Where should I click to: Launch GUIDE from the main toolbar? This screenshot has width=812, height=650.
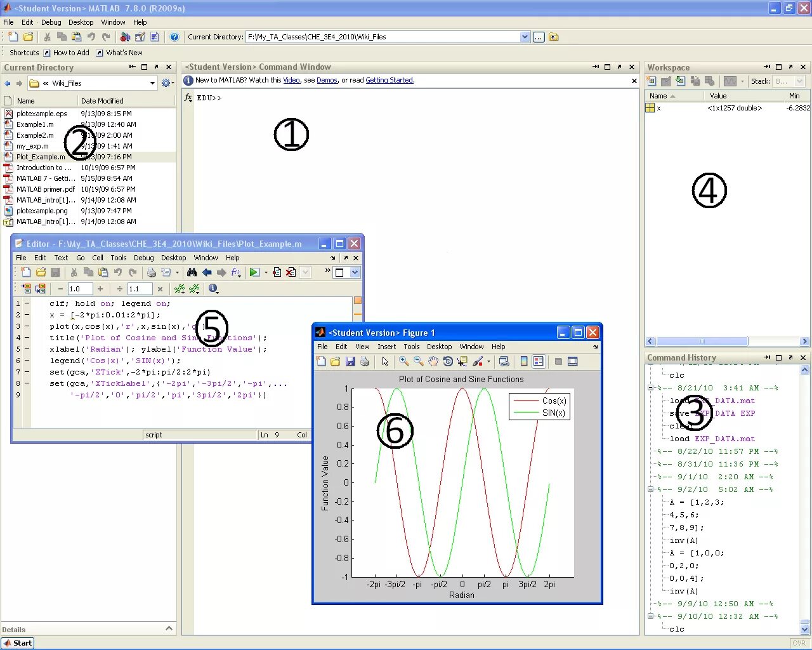click(x=140, y=37)
